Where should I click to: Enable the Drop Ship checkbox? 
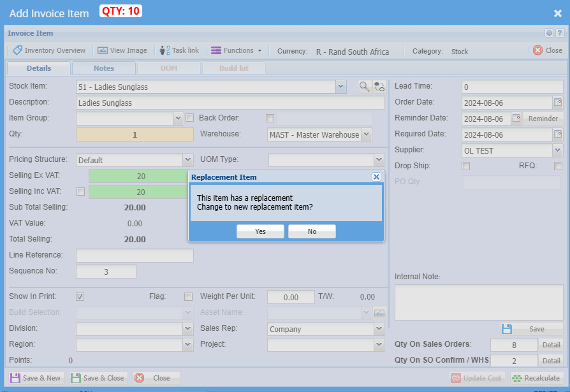[x=466, y=166]
